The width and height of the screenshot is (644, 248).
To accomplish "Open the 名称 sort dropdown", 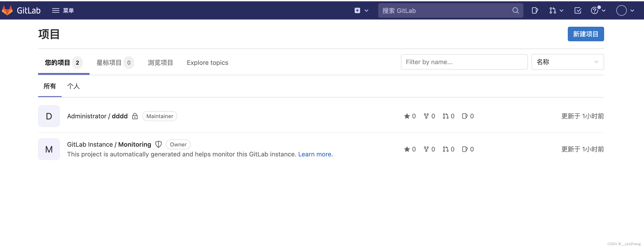I will pos(568,62).
